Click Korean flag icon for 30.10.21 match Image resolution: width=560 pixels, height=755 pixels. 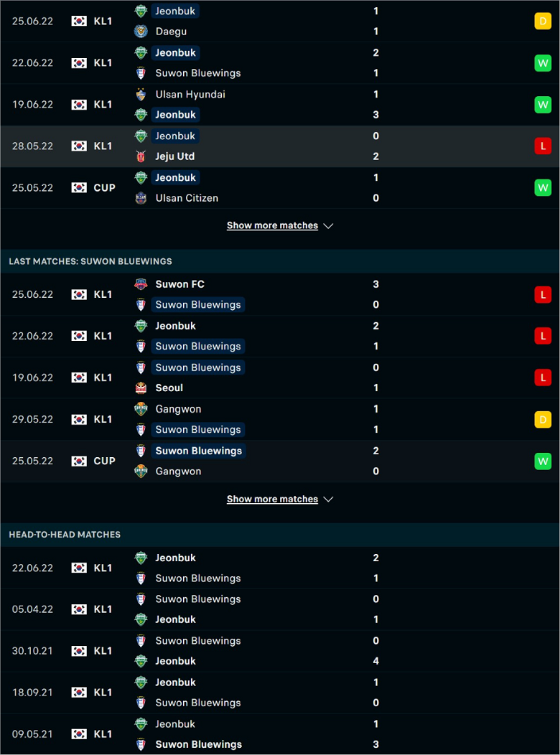(79, 651)
